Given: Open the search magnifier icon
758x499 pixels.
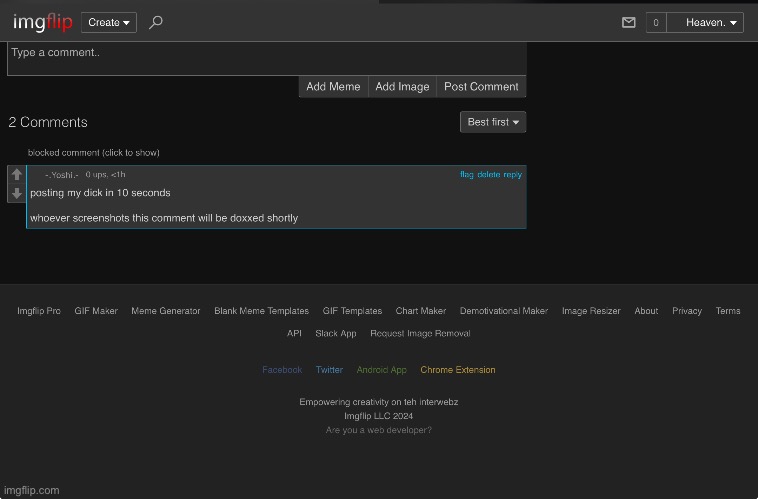Looking at the screenshot, I should pyautogui.click(x=155, y=22).
